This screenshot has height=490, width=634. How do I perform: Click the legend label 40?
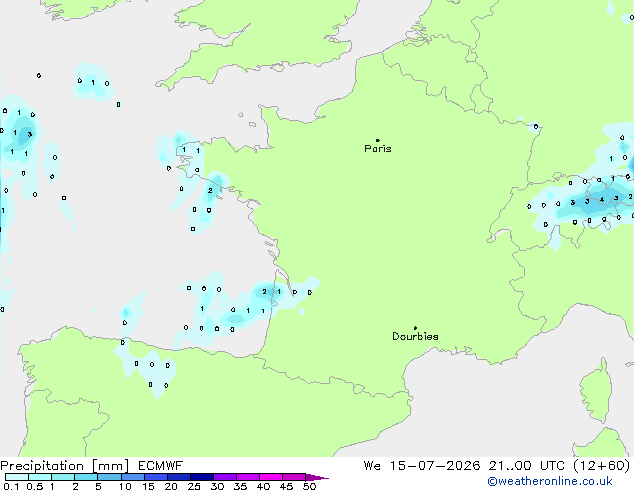pyautogui.click(x=263, y=486)
